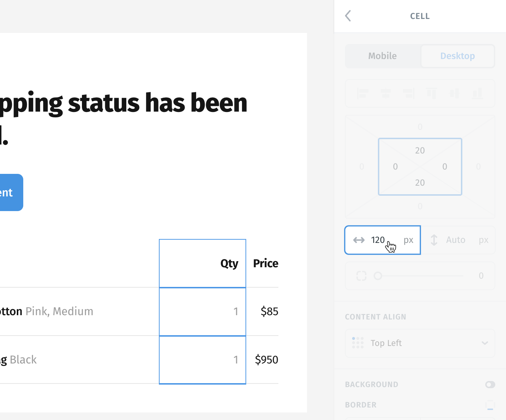The width and height of the screenshot is (506, 420).
Task: Toggle the Background switch on
Action: (490, 385)
